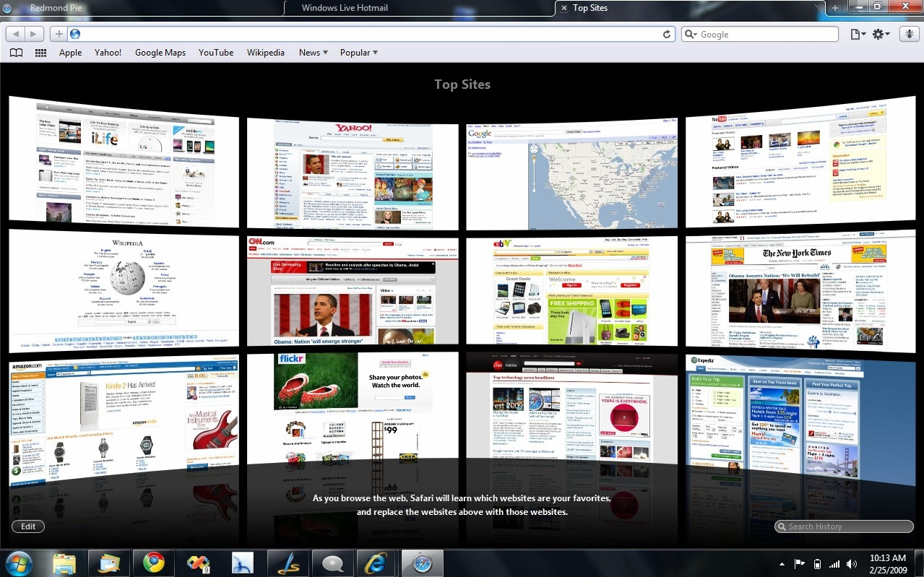Open the settings gear dropdown

[881, 34]
